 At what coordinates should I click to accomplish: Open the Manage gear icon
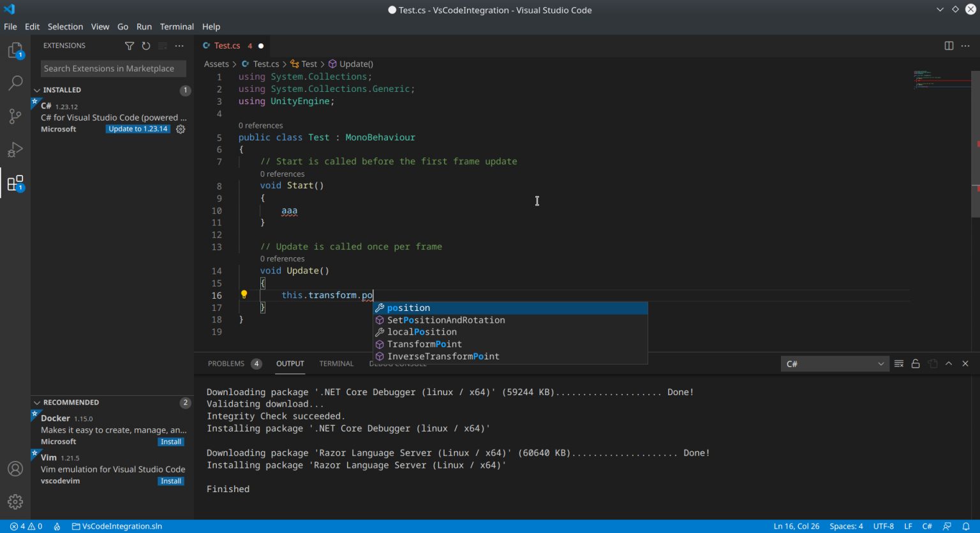[15, 502]
